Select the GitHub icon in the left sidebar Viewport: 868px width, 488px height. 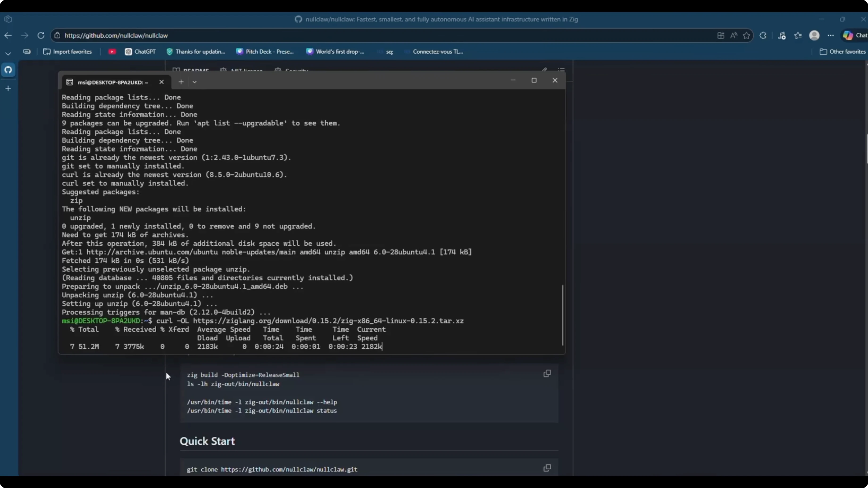[x=8, y=70]
